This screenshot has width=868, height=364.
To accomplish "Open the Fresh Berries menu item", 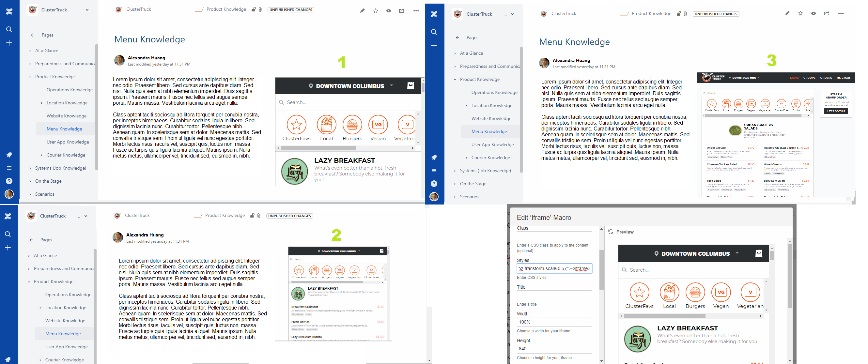I will click(x=338, y=325).
